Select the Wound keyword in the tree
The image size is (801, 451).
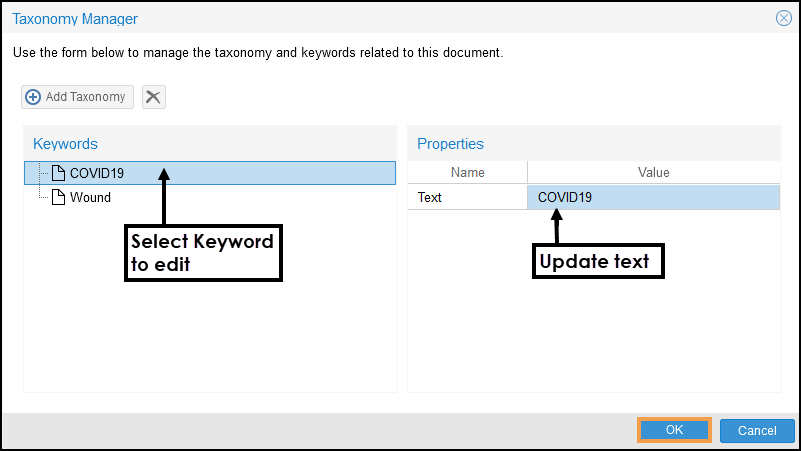coord(90,197)
